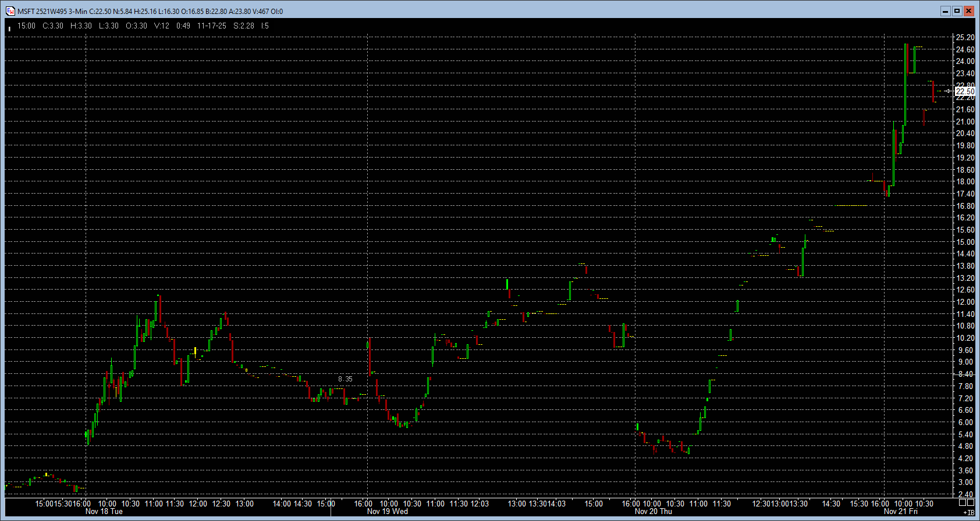Minimize the MSFT chart window

coord(945,11)
